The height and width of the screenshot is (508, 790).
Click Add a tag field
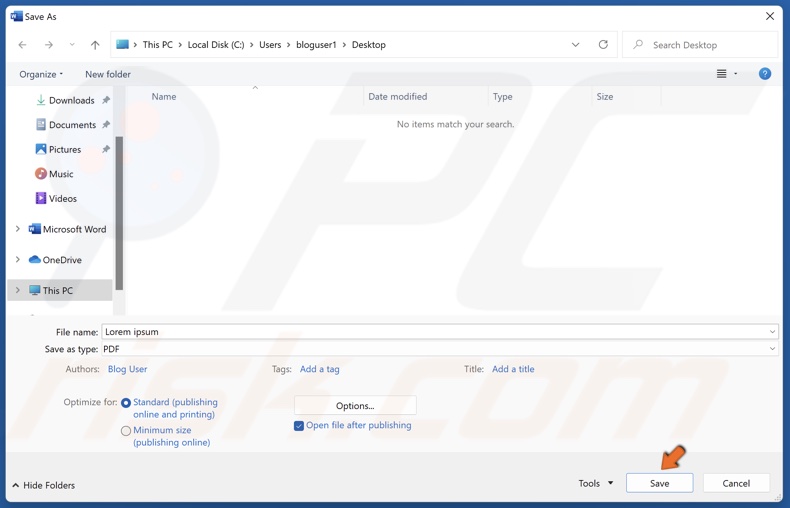click(319, 369)
